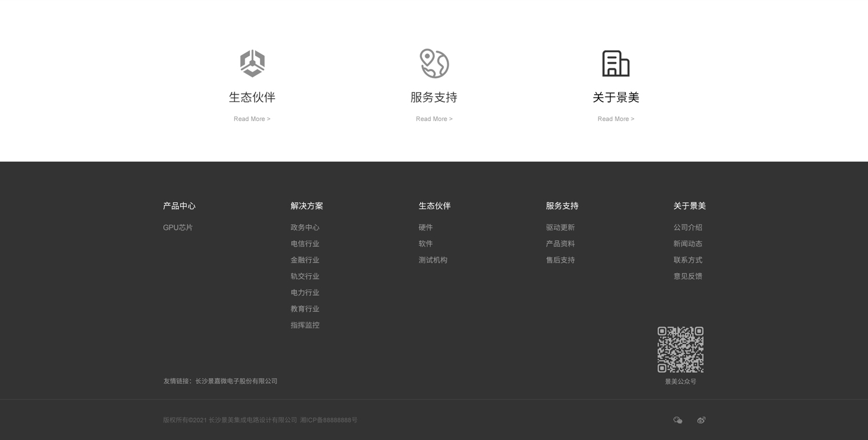Click Read More under 服务支持
This screenshot has height=440, width=868.
pyautogui.click(x=434, y=119)
